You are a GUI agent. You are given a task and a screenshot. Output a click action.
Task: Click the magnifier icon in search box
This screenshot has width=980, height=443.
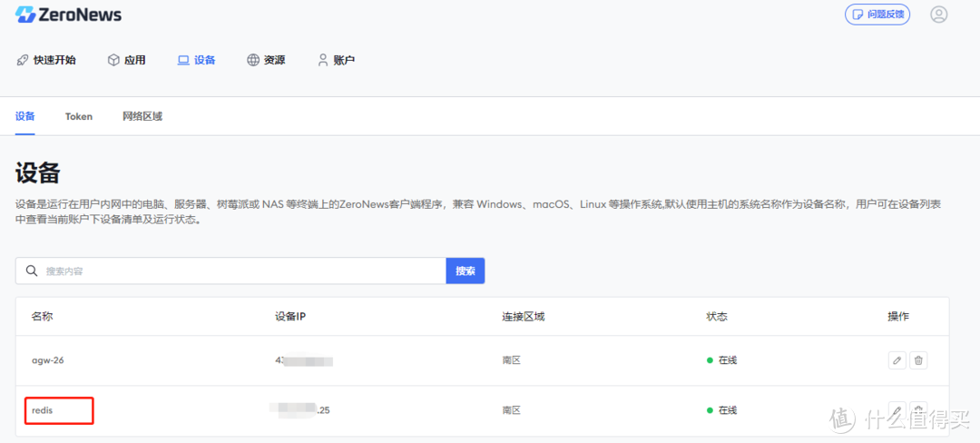(x=31, y=271)
